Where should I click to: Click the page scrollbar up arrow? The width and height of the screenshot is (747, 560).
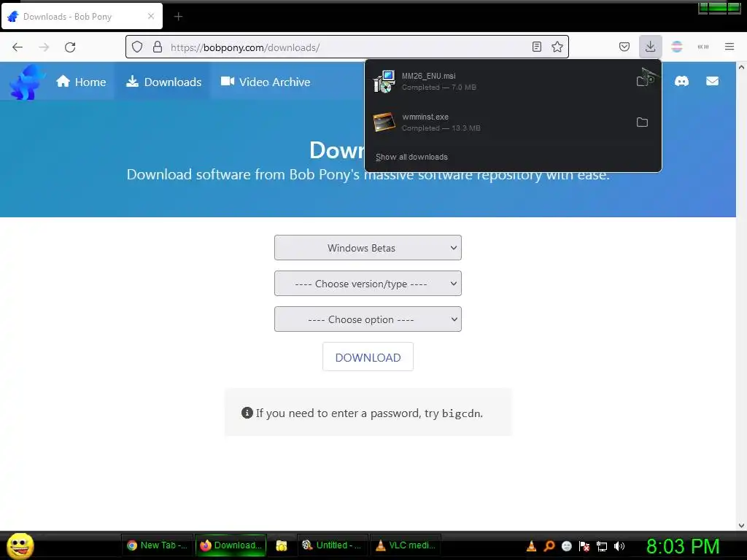pyautogui.click(x=741, y=67)
